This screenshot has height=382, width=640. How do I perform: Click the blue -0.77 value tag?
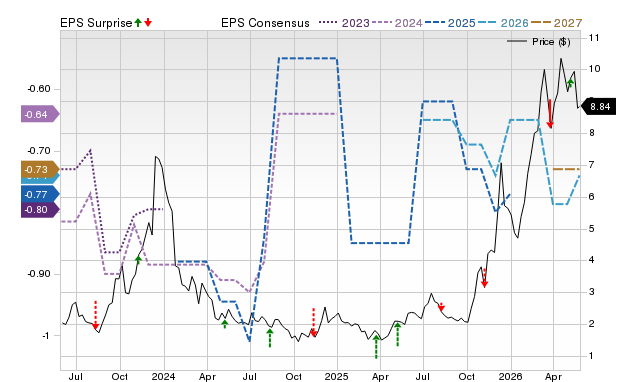click(40, 195)
